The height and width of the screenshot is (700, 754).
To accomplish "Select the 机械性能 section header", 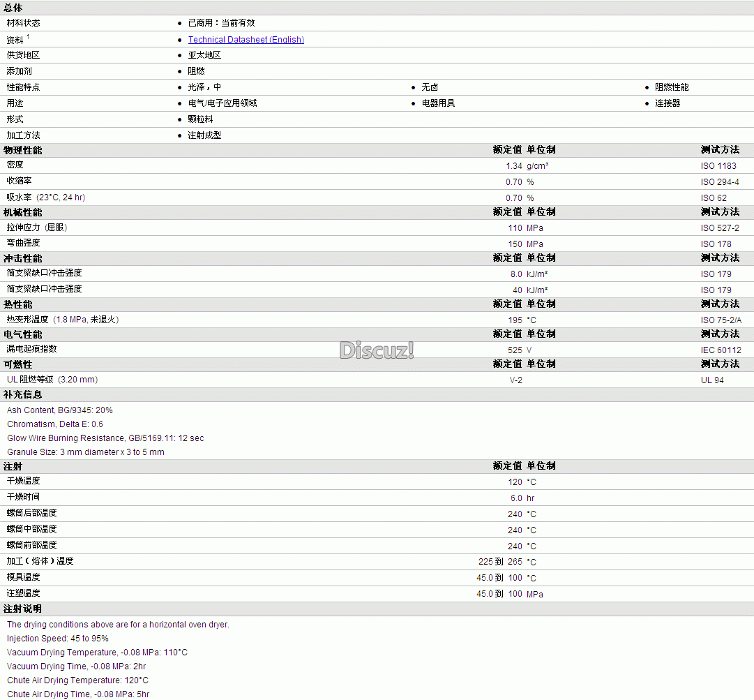I will pos(22,212).
